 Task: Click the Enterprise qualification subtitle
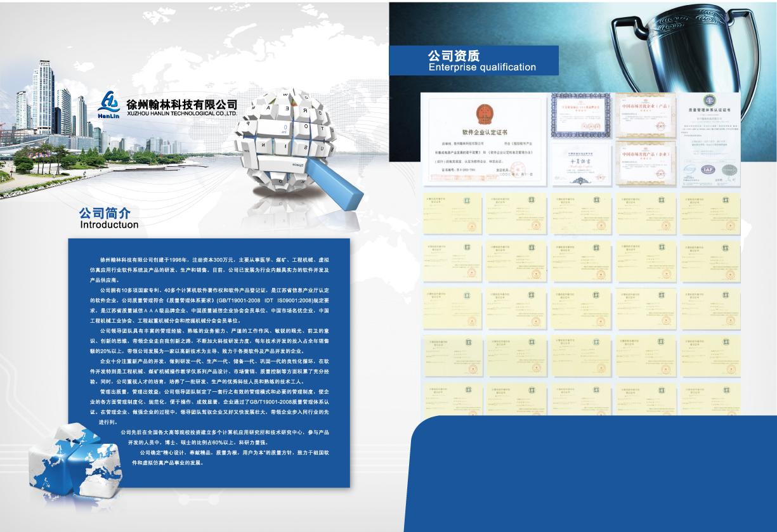pyautogui.click(x=482, y=67)
